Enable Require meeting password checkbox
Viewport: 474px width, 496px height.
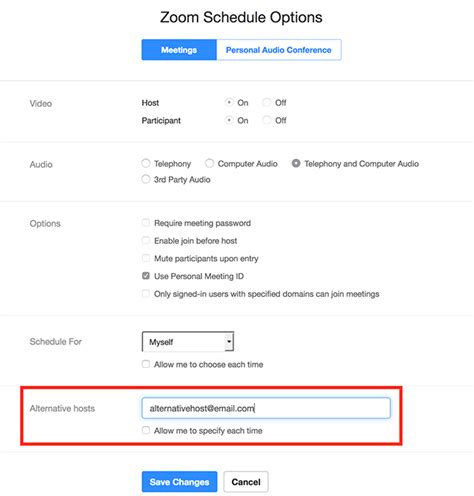(146, 222)
